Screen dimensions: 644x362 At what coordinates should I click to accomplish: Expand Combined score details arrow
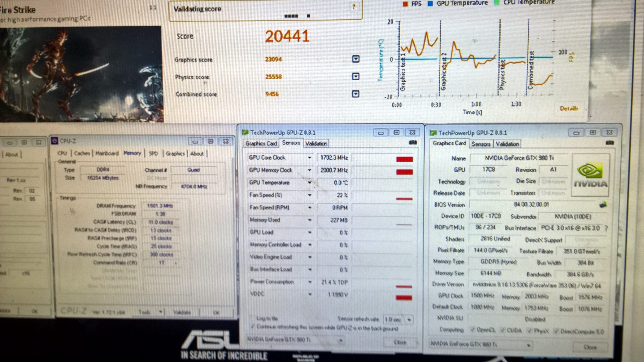(356, 94)
